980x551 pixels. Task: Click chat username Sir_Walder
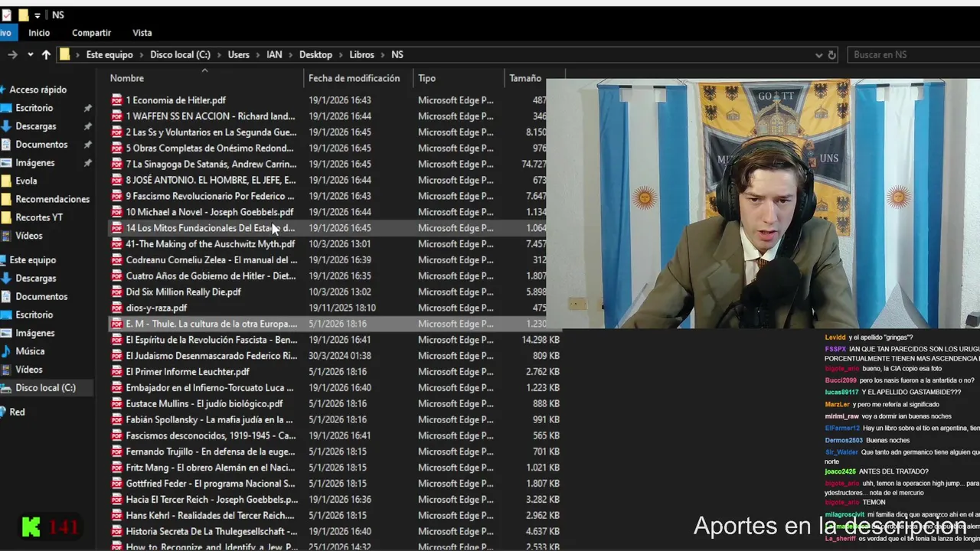point(841,452)
